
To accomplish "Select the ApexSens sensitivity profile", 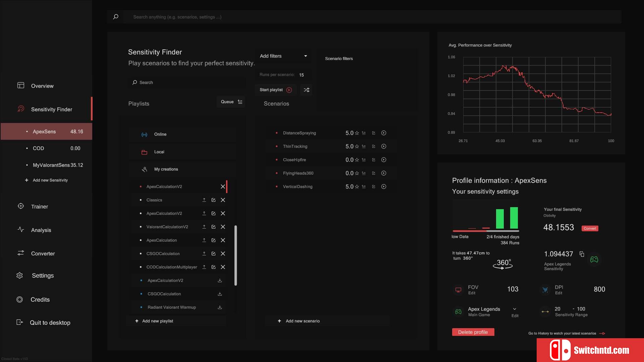I will [x=46, y=131].
